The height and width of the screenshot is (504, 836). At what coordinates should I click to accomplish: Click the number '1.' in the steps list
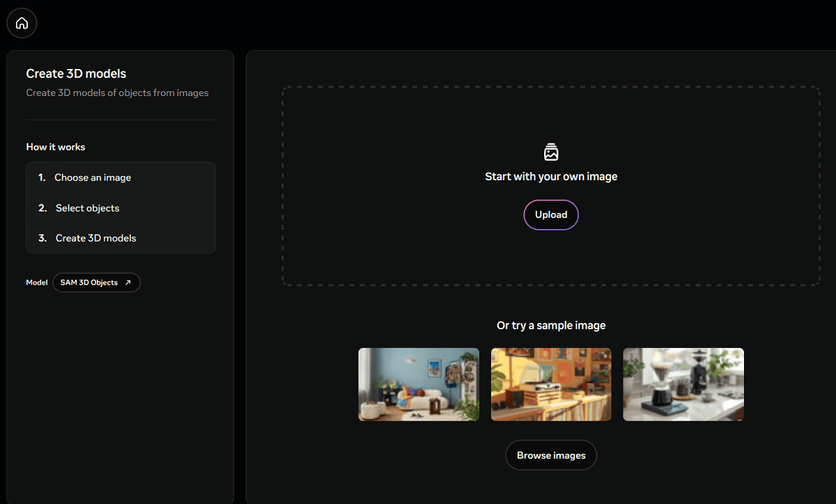42,178
